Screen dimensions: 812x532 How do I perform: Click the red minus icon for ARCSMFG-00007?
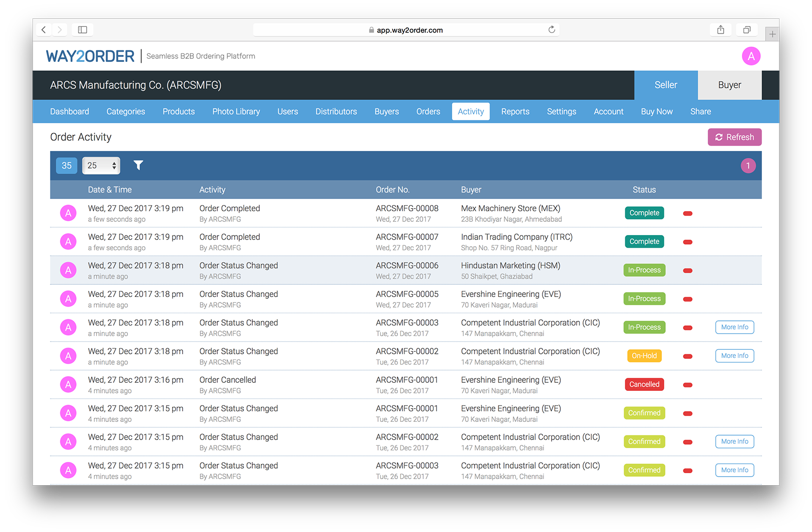(688, 242)
